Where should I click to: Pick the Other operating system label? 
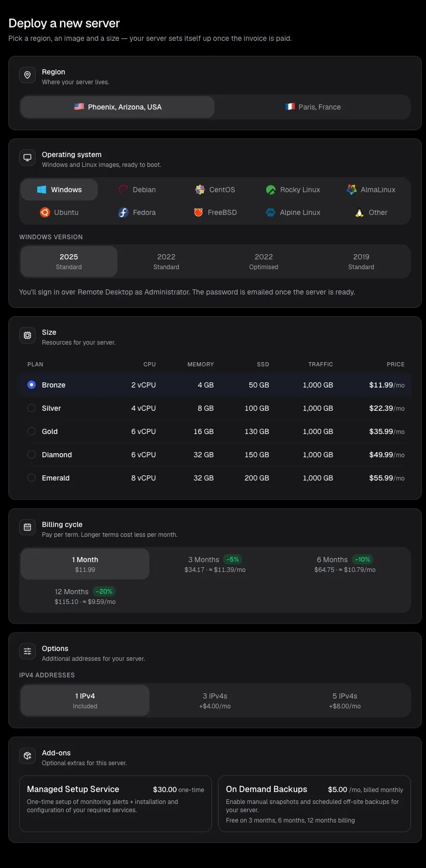[x=378, y=212]
